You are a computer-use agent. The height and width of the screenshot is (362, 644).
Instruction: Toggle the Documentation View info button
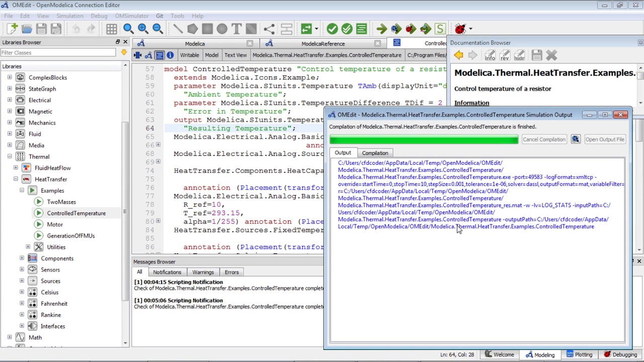(x=170, y=55)
